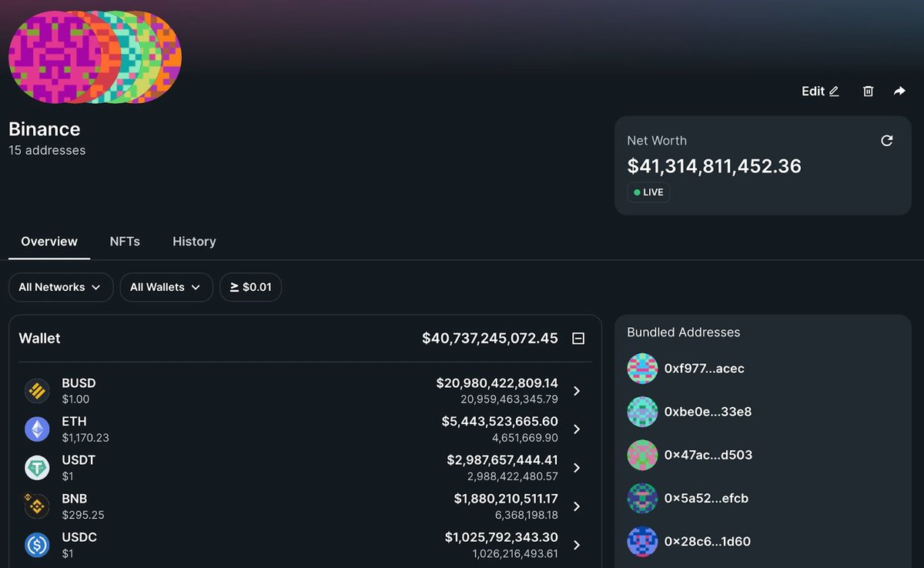
Task: Switch to the NFTs tab
Action: (125, 242)
